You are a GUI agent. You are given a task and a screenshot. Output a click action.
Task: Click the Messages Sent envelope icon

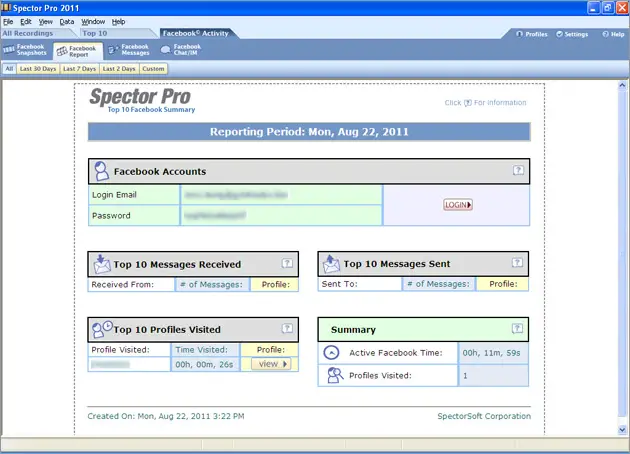[331, 264]
